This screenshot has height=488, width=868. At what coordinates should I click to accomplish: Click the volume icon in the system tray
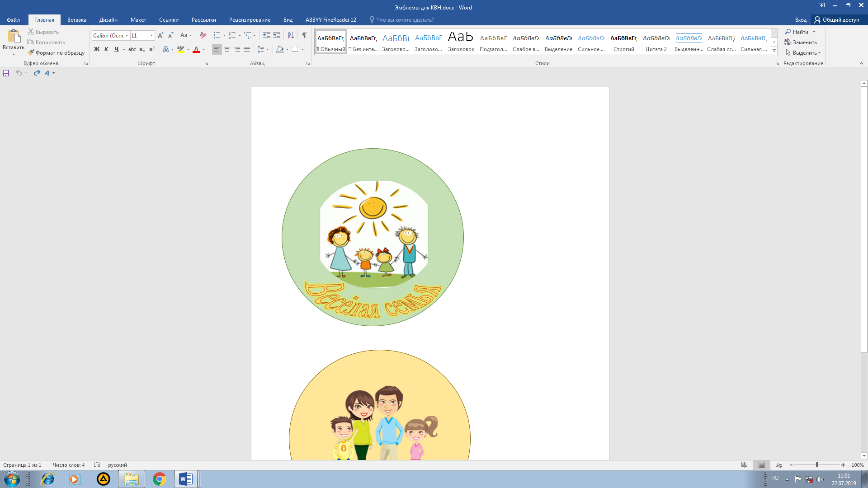820,479
